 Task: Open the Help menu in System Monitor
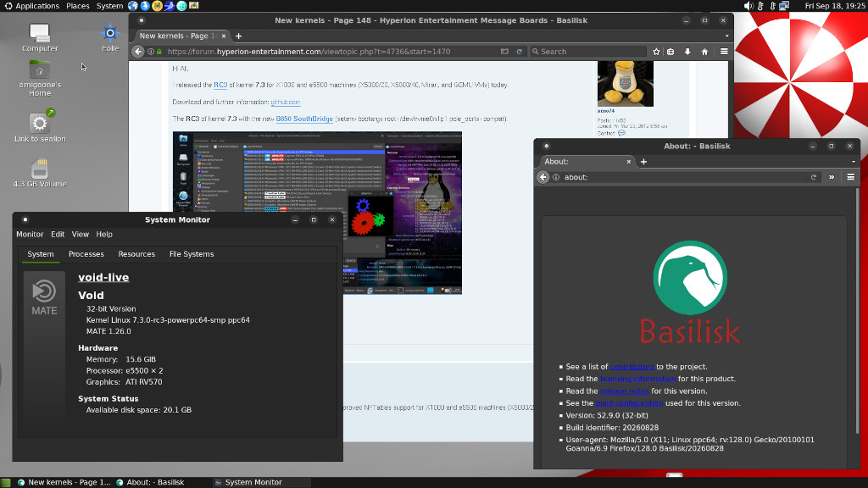click(104, 234)
